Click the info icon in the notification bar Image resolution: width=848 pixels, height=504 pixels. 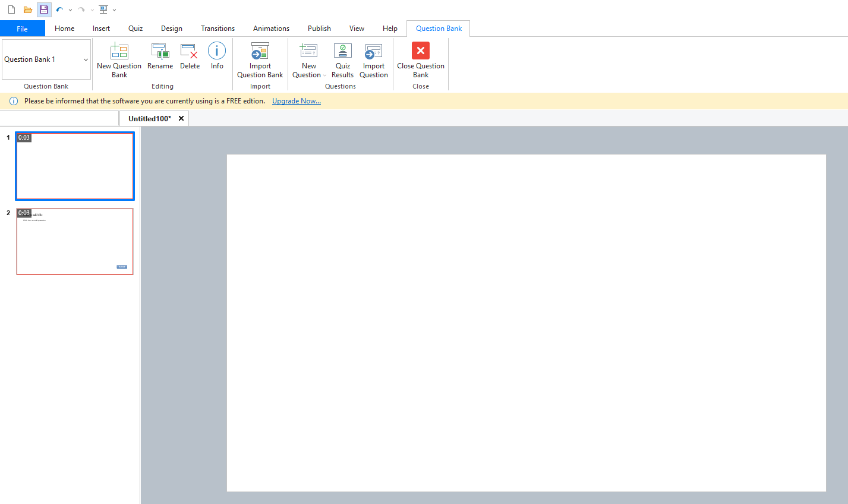pyautogui.click(x=14, y=101)
